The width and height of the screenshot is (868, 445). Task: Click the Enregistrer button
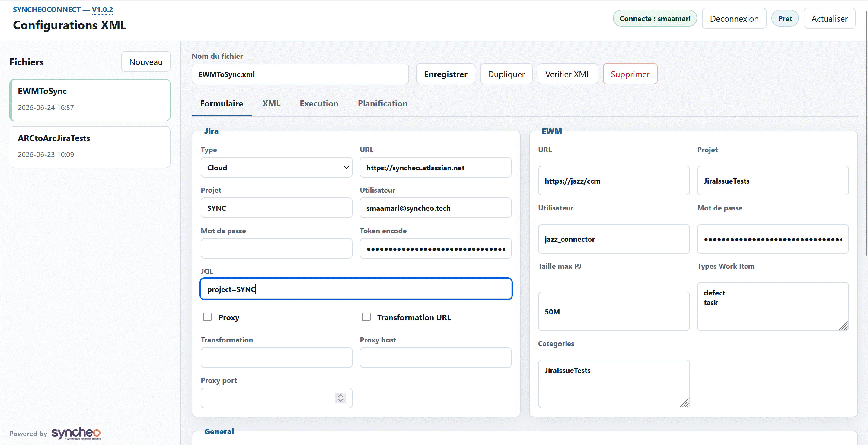tap(445, 74)
